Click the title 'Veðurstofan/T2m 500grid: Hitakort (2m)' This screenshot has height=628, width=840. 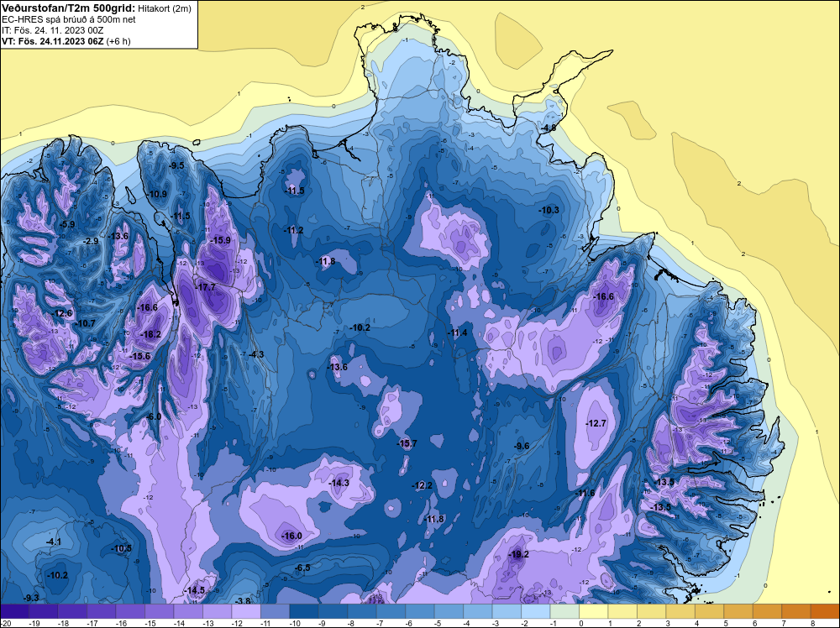point(97,8)
